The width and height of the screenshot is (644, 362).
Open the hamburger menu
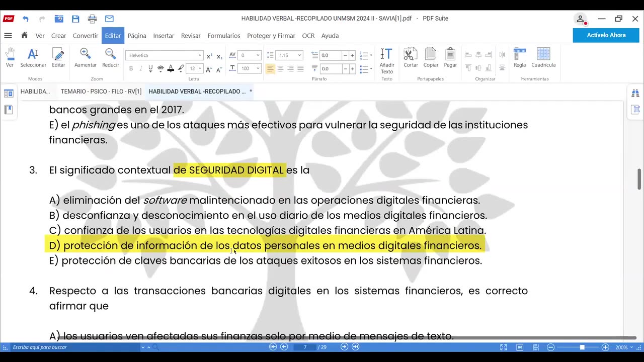coord(8,35)
